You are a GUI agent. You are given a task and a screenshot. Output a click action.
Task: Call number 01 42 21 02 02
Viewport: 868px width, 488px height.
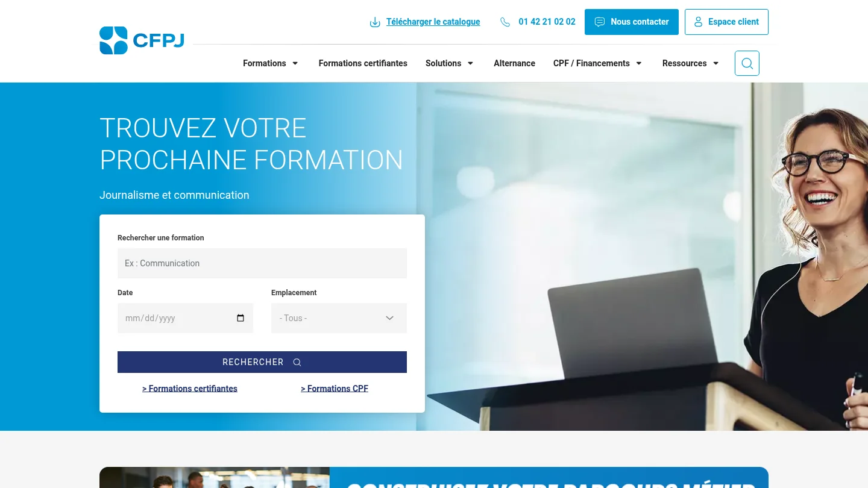point(547,22)
